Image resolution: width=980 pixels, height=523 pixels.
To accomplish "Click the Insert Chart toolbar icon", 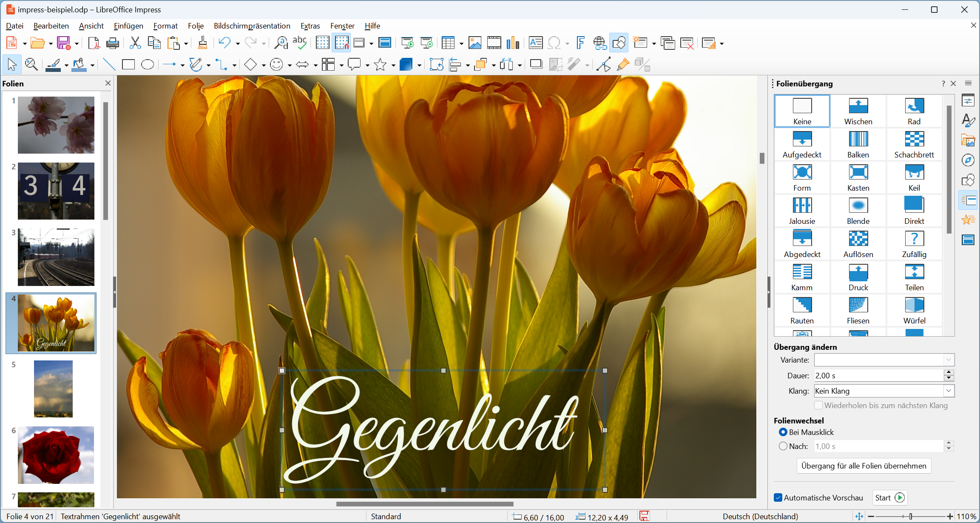I will (x=513, y=43).
